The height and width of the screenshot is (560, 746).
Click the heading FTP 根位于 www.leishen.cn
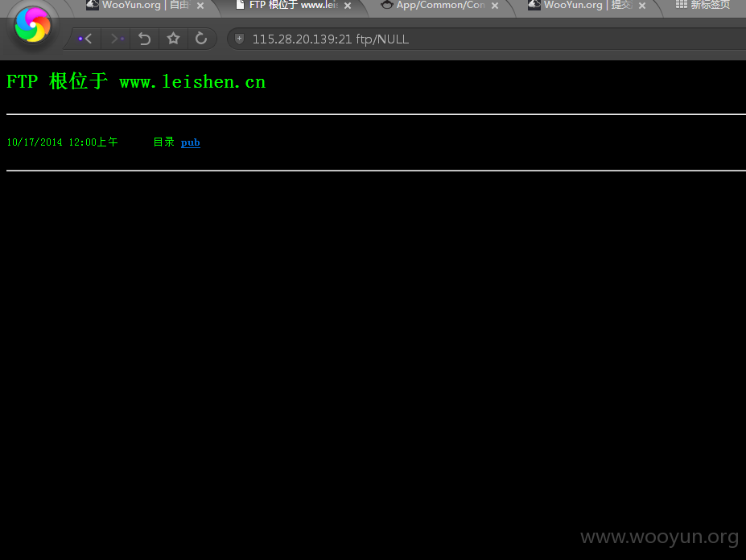(136, 82)
